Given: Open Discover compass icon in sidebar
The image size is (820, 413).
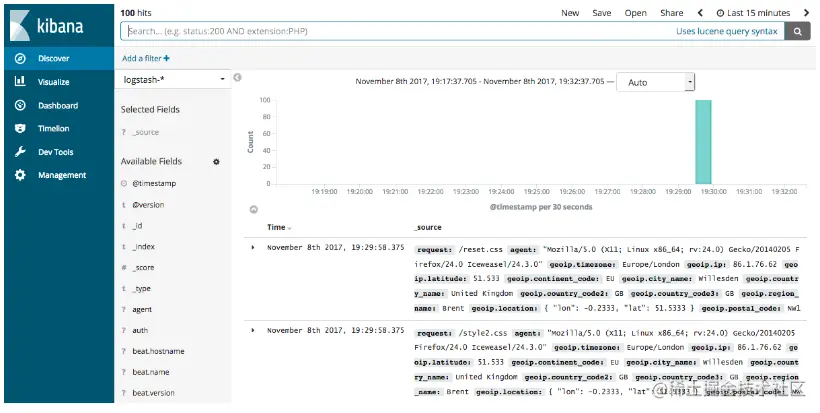Looking at the screenshot, I should click(x=20, y=59).
